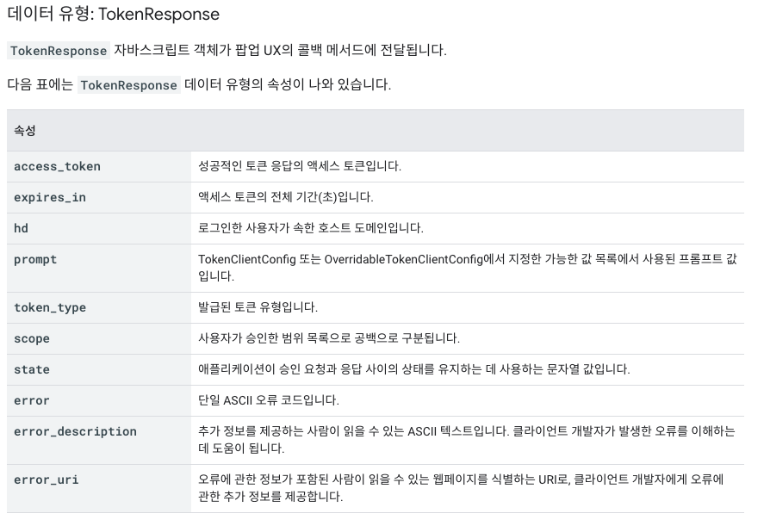Select the hd property name
The image size is (764, 532).
[x=21, y=228]
